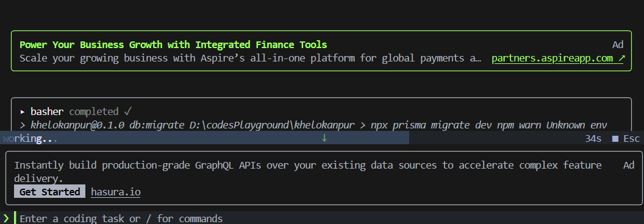The image size is (644, 224).
Task: Click the Ad label in Hasura banner
Action: pos(629,166)
